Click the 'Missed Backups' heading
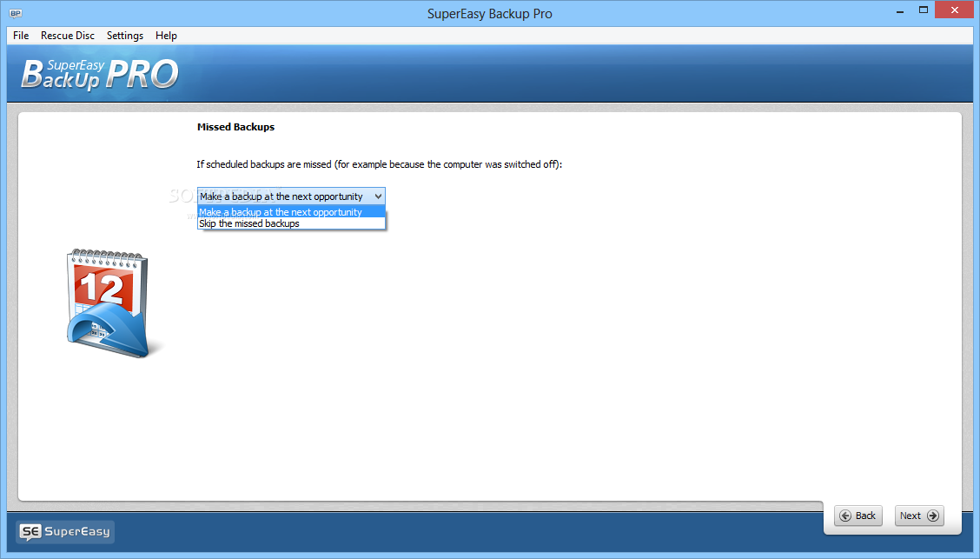The height and width of the screenshot is (559, 980). (x=235, y=127)
